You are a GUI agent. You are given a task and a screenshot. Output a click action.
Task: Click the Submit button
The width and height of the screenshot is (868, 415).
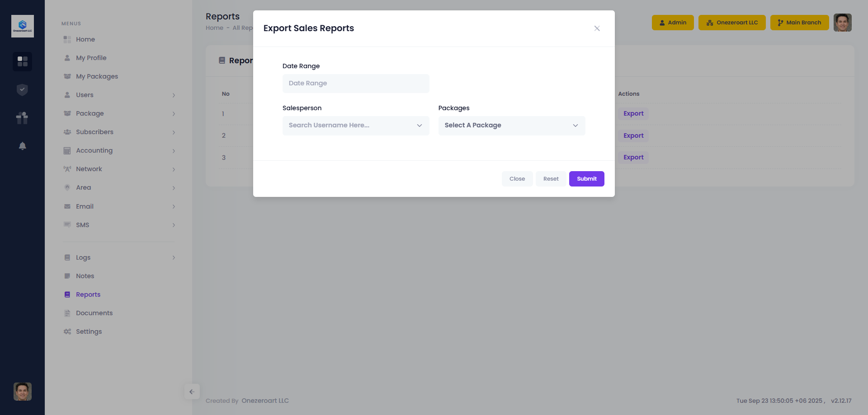(586, 179)
